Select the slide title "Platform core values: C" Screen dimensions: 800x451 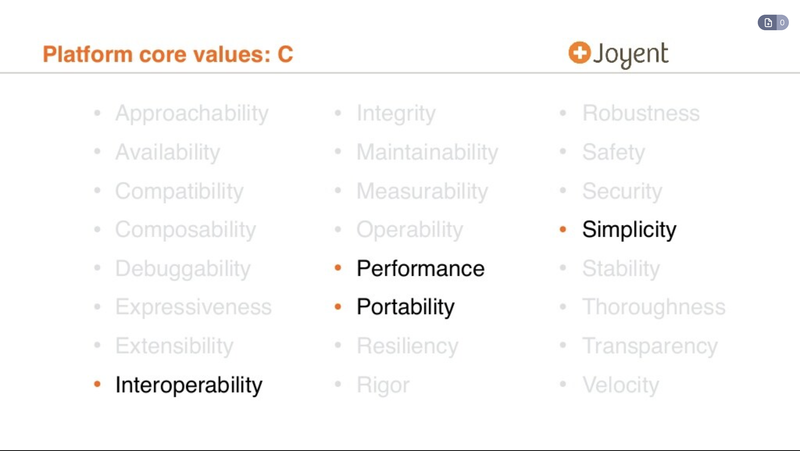pos(168,54)
